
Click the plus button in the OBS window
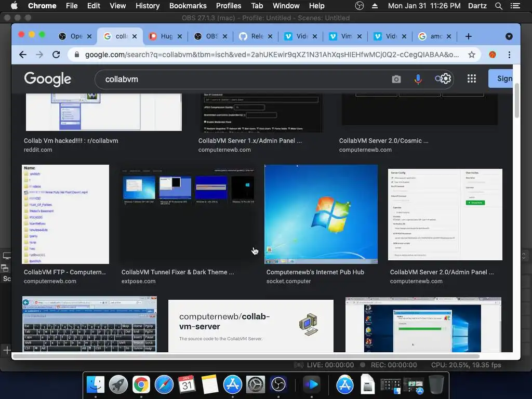point(7,350)
